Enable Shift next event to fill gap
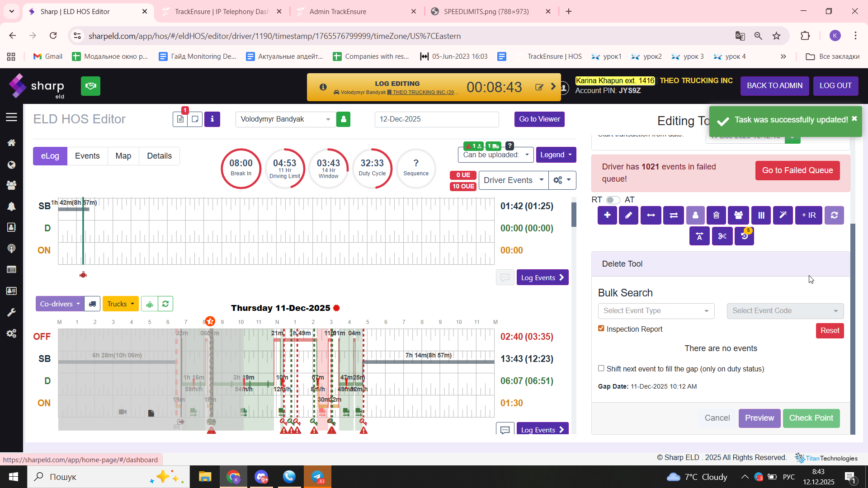This screenshot has height=488, width=868. (x=601, y=368)
